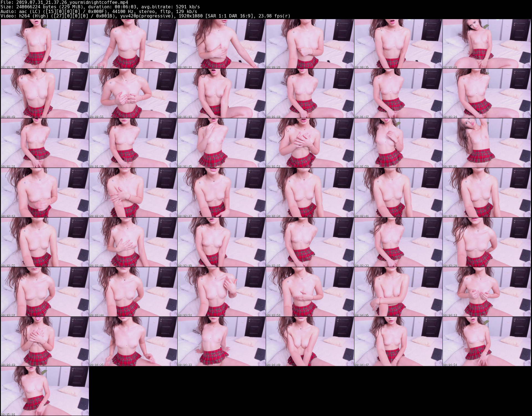Pick the thumbnail at 00:03:02
Screen dimensions: 532x416
133,242
